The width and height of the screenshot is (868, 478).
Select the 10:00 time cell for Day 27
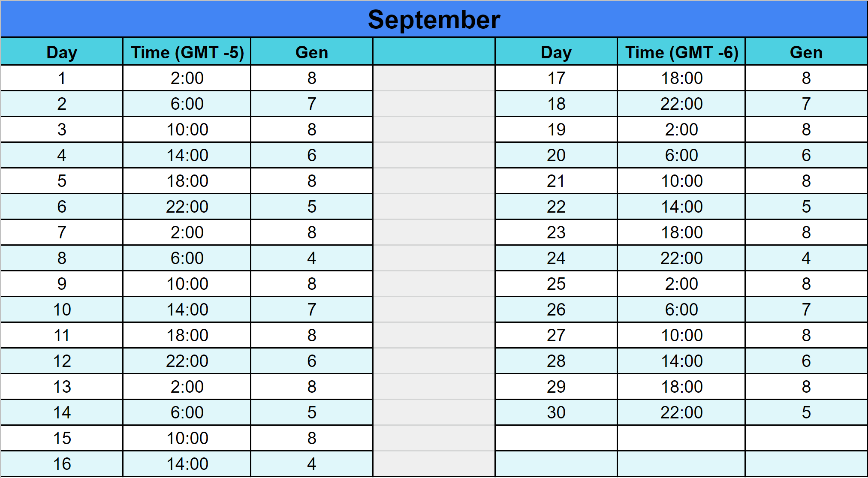click(x=681, y=335)
